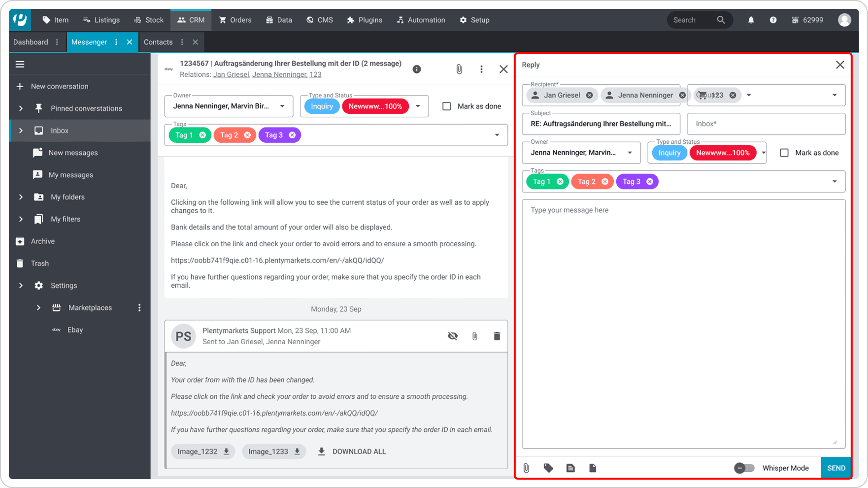This screenshot has width=868, height=488.
Task: Click the attachment paperclip in Plentymarkets Support message
Action: pyautogui.click(x=474, y=336)
